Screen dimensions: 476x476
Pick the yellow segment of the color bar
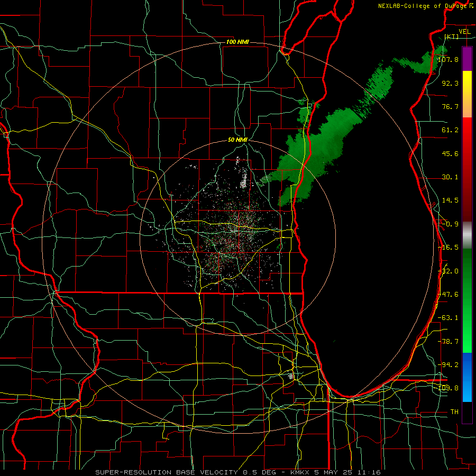[467, 94]
